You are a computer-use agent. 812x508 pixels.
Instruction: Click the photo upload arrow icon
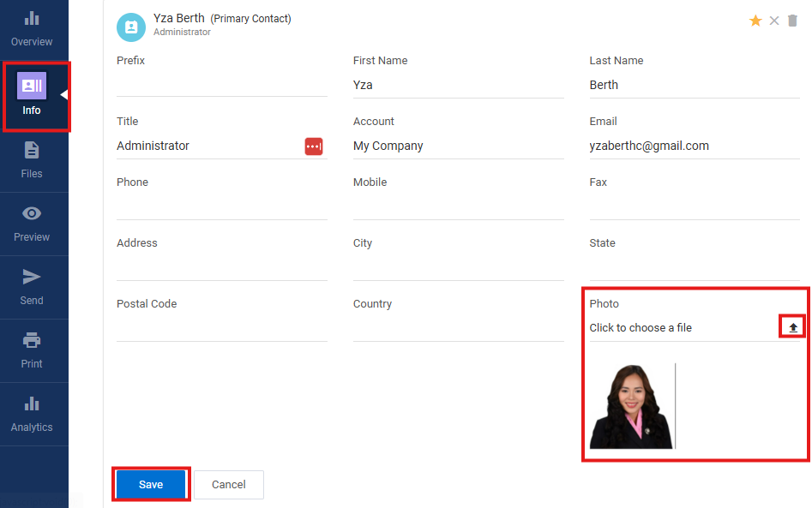click(793, 327)
